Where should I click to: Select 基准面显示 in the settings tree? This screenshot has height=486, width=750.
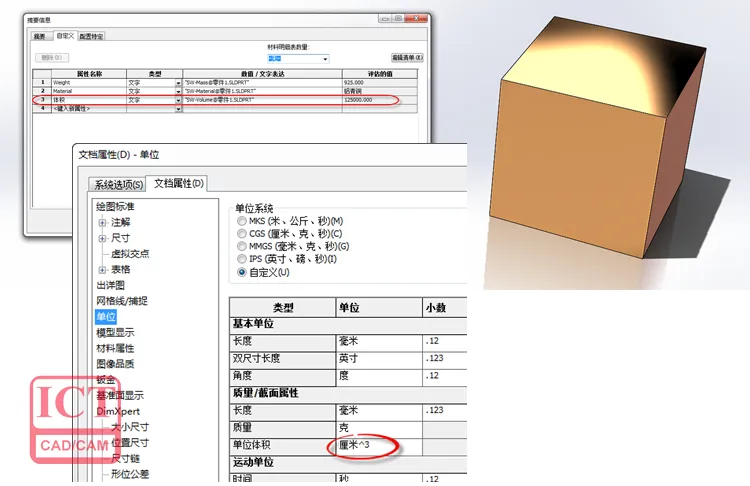click(120, 396)
